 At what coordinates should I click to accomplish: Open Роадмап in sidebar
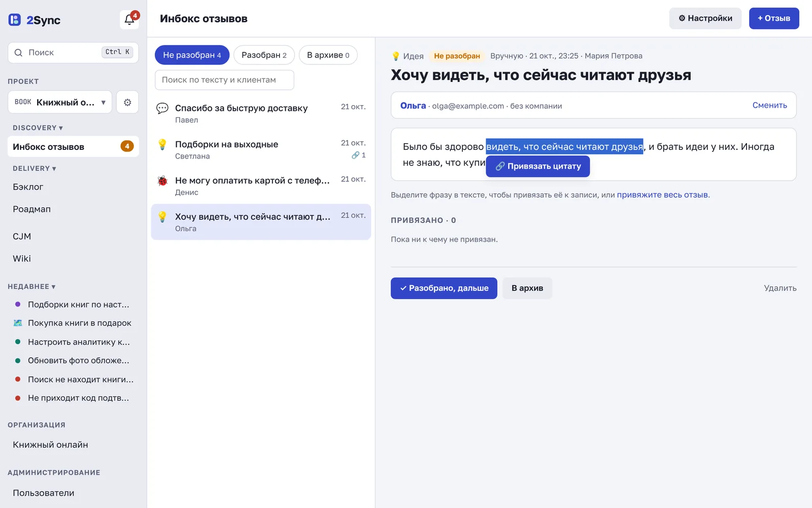click(73, 209)
